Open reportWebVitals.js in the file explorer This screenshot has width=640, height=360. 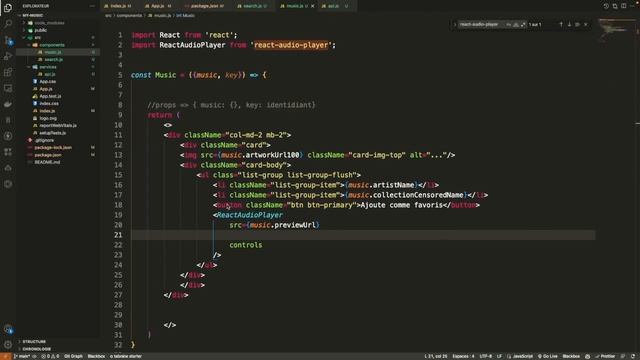[x=57, y=126]
